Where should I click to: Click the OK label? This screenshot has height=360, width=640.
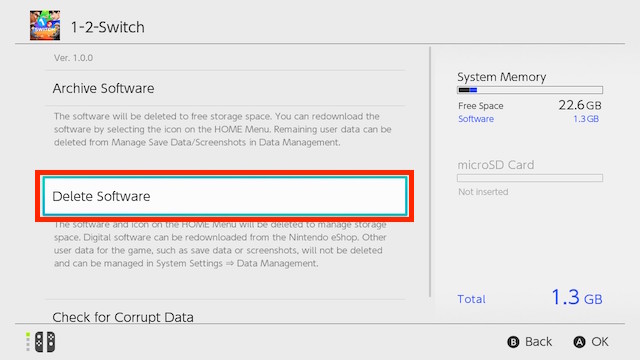coord(600,342)
